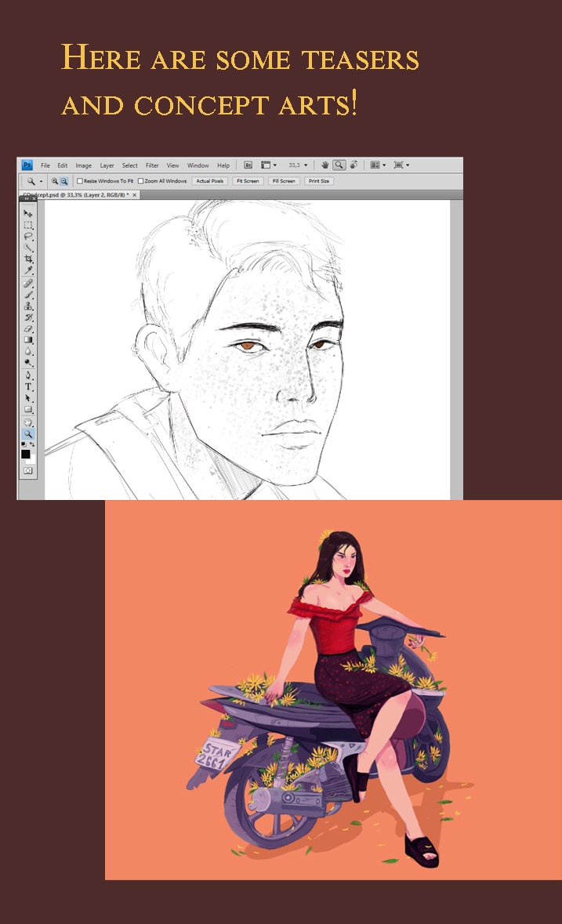Click the Actual Pixels button
The height and width of the screenshot is (924, 562).
pyautogui.click(x=209, y=181)
